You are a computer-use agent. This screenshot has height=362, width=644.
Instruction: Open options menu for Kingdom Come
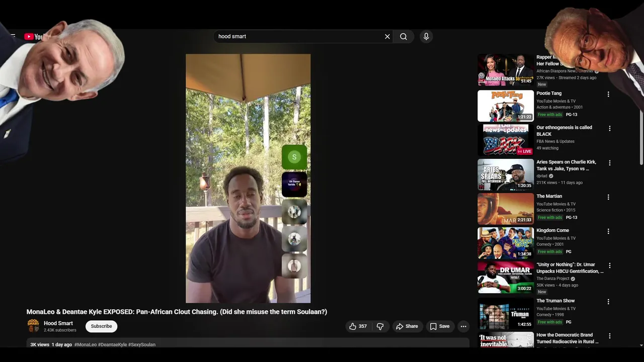pos(608,231)
